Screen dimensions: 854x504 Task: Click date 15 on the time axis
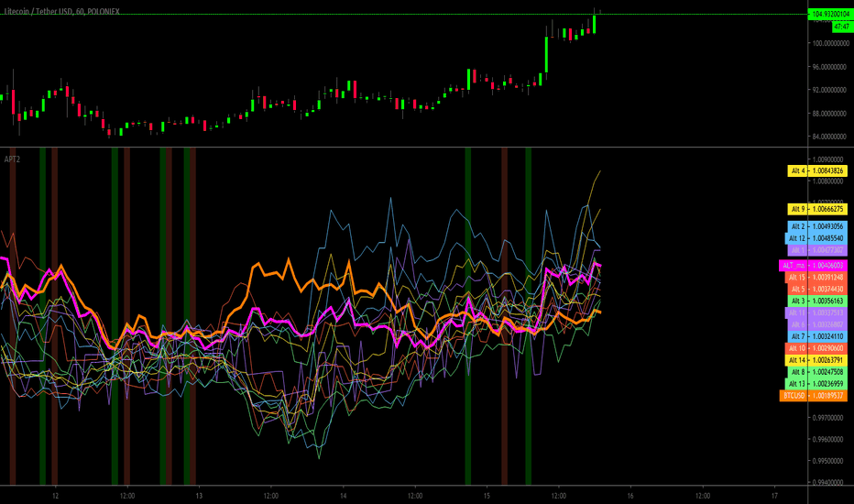coord(487,496)
